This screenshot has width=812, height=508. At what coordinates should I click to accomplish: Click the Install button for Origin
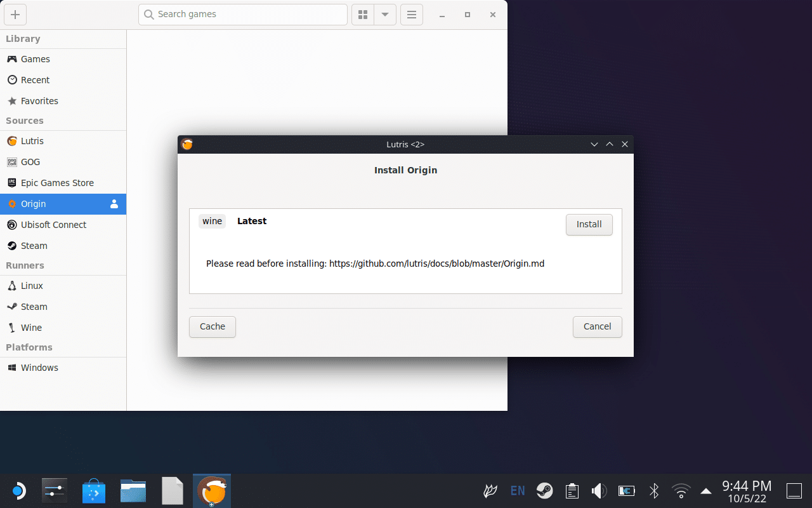589,224
